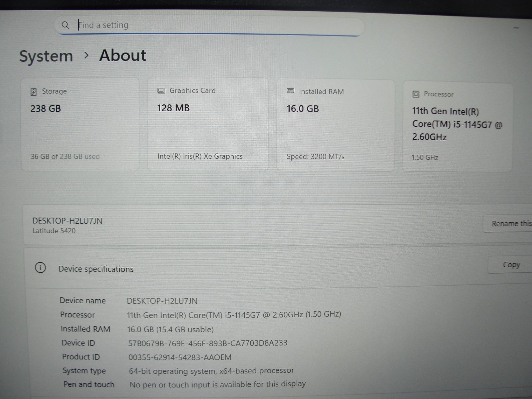Click the 'Speed: 3200 MT/s' text
The width and height of the screenshot is (532, 399).
(x=316, y=157)
